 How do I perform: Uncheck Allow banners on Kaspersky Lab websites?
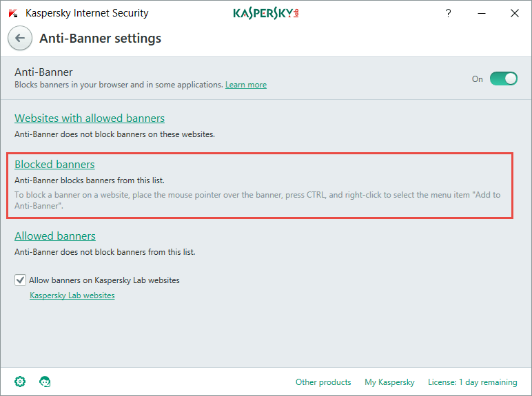pyautogui.click(x=21, y=280)
